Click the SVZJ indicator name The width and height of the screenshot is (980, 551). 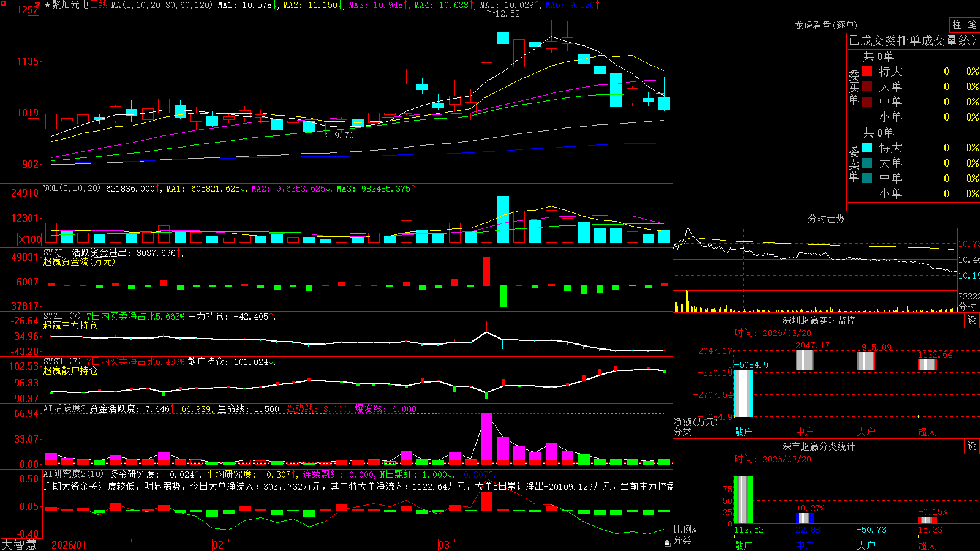pyautogui.click(x=53, y=252)
